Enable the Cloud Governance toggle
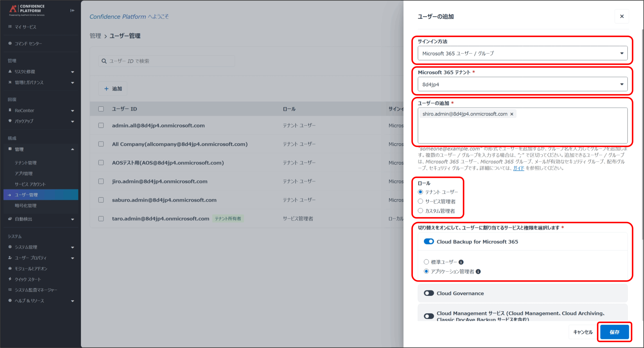 (429, 293)
